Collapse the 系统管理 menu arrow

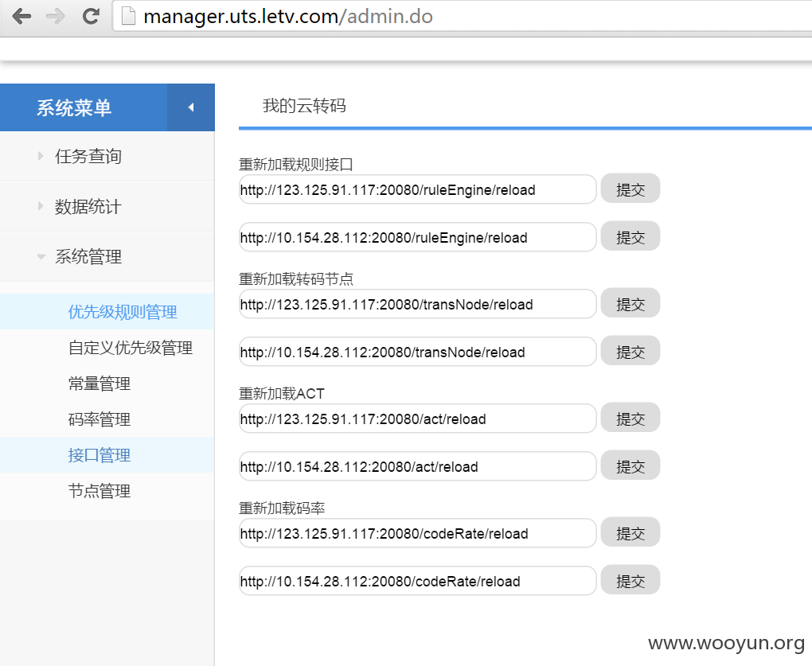[x=41, y=256]
